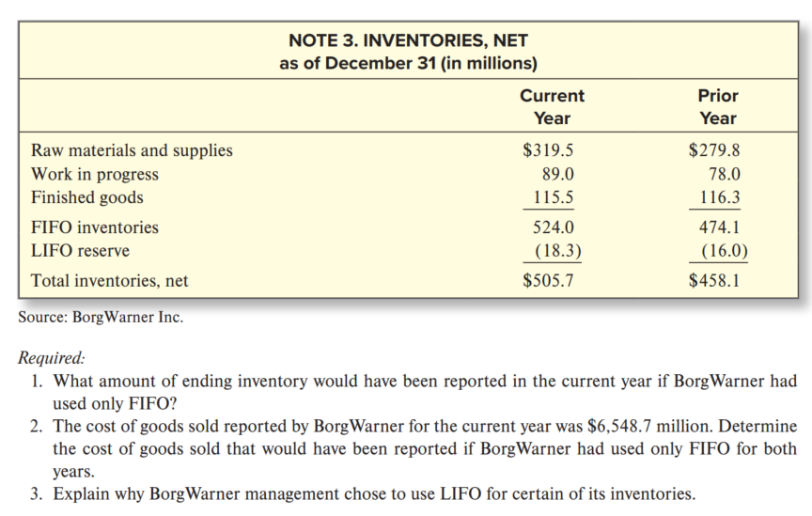
Task: Select requirement 3 about choosing LIFO
Action: [374, 494]
